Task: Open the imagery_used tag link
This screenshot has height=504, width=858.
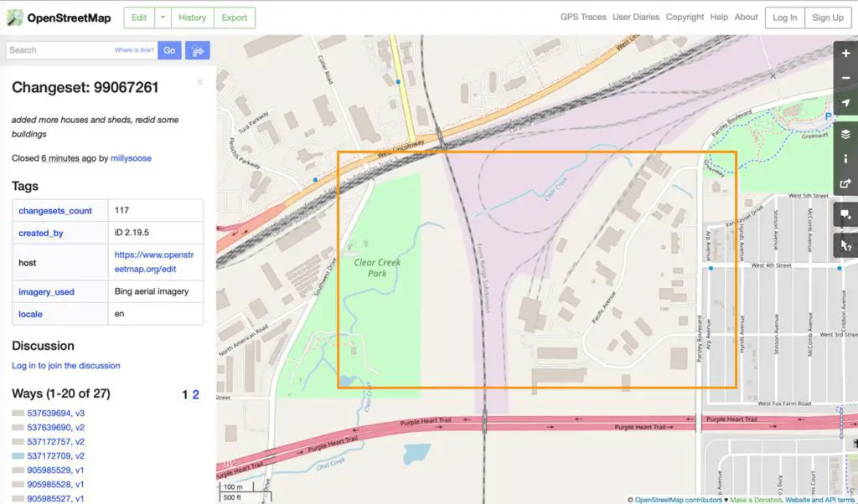Action: (x=47, y=292)
